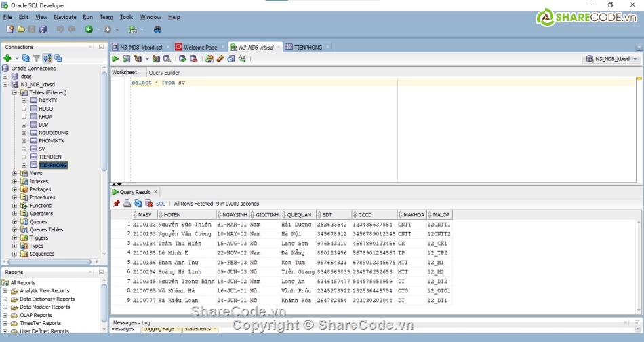Sort by the MASV column header

point(144,215)
